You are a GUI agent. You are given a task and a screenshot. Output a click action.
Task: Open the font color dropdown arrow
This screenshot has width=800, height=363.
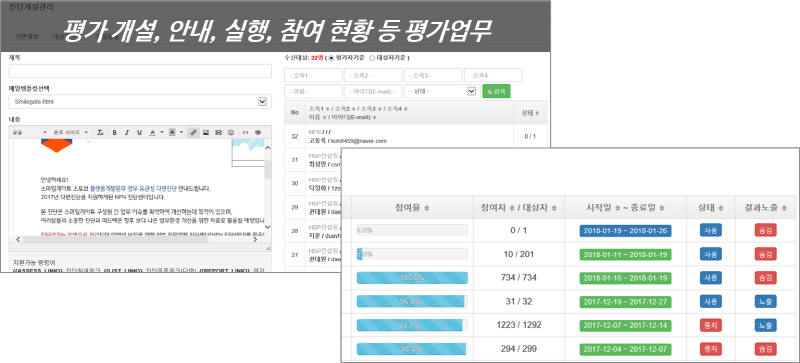pos(162,132)
